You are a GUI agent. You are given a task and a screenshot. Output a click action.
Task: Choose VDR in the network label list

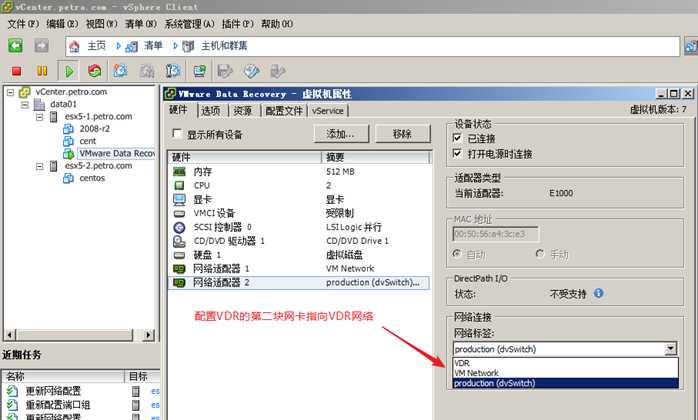[565, 363]
